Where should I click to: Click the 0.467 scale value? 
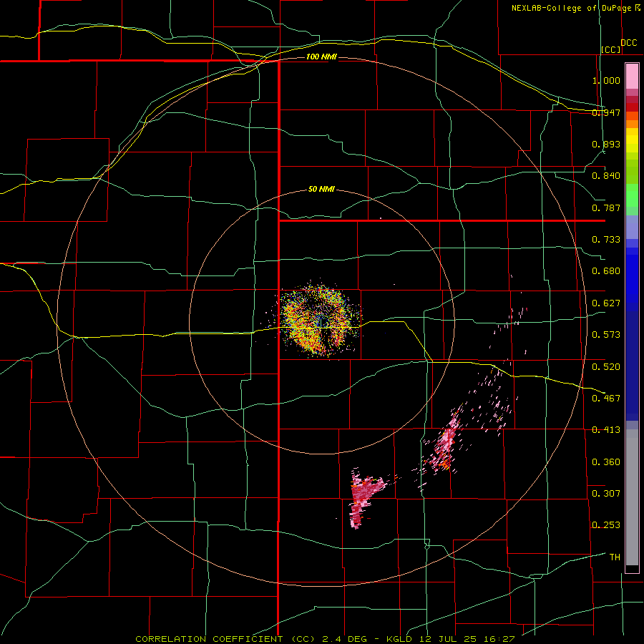[x=606, y=399]
